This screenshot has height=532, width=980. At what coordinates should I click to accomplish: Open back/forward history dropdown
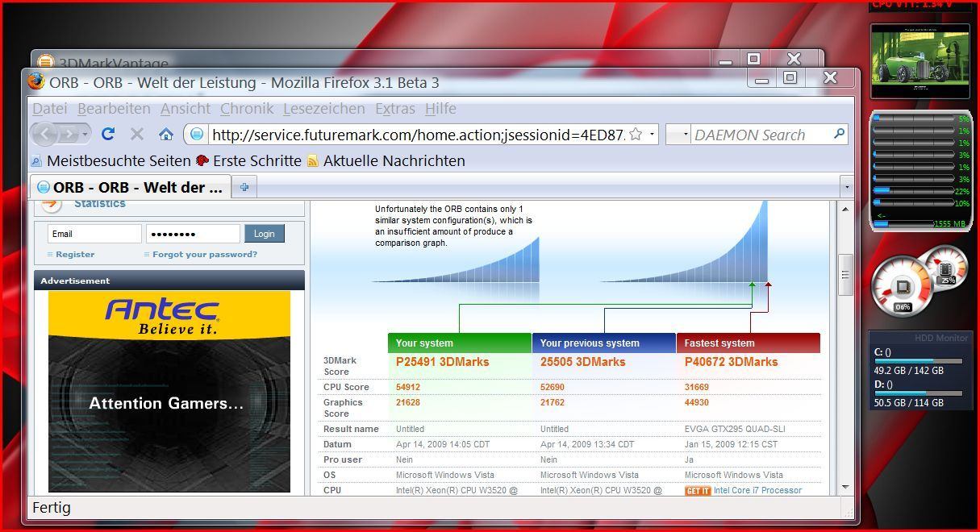(86, 134)
